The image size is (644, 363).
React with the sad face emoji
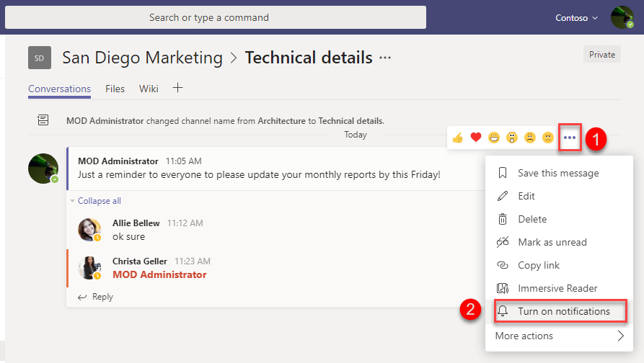click(530, 138)
